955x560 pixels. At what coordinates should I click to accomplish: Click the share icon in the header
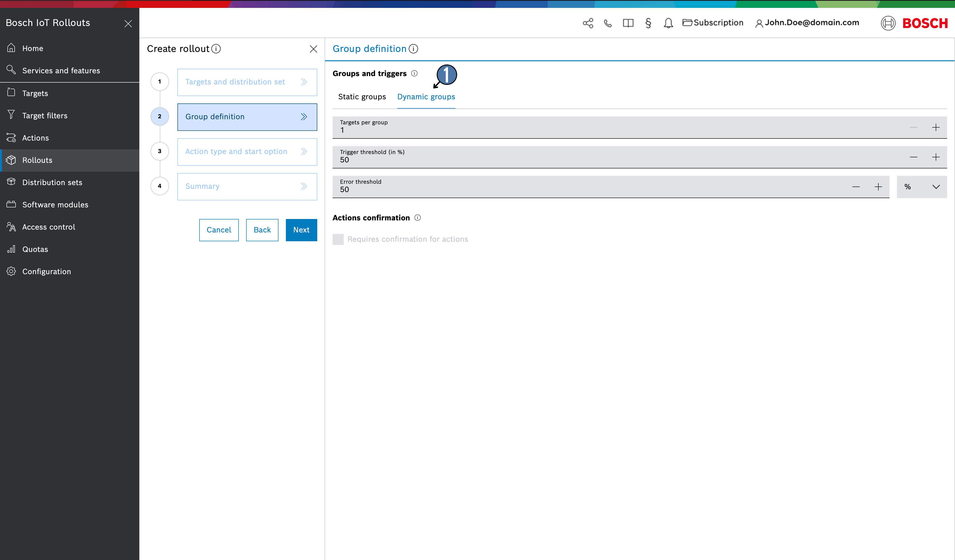point(588,23)
